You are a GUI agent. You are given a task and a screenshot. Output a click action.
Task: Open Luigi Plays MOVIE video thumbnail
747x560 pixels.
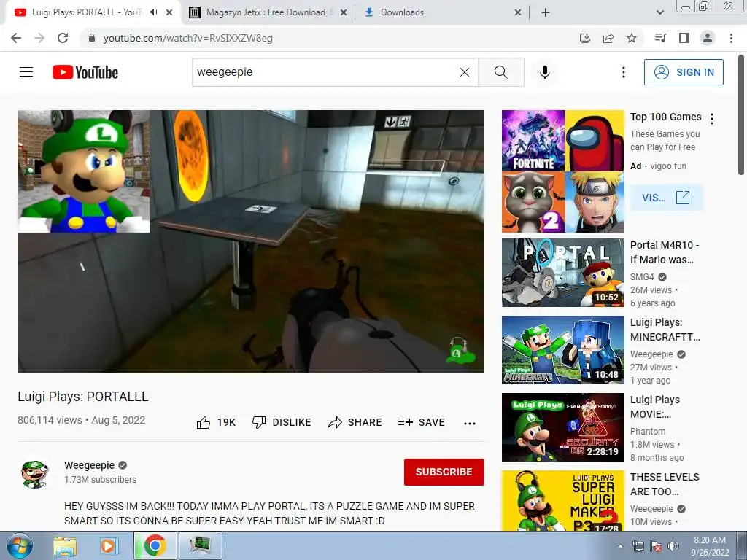pyautogui.click(x=562, y=427)
